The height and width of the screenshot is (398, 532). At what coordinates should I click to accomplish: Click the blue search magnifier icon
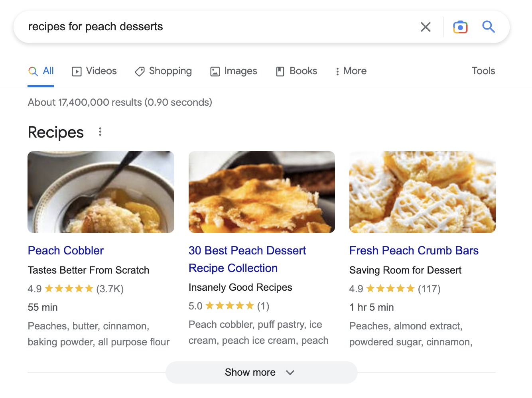pos(488,27)
